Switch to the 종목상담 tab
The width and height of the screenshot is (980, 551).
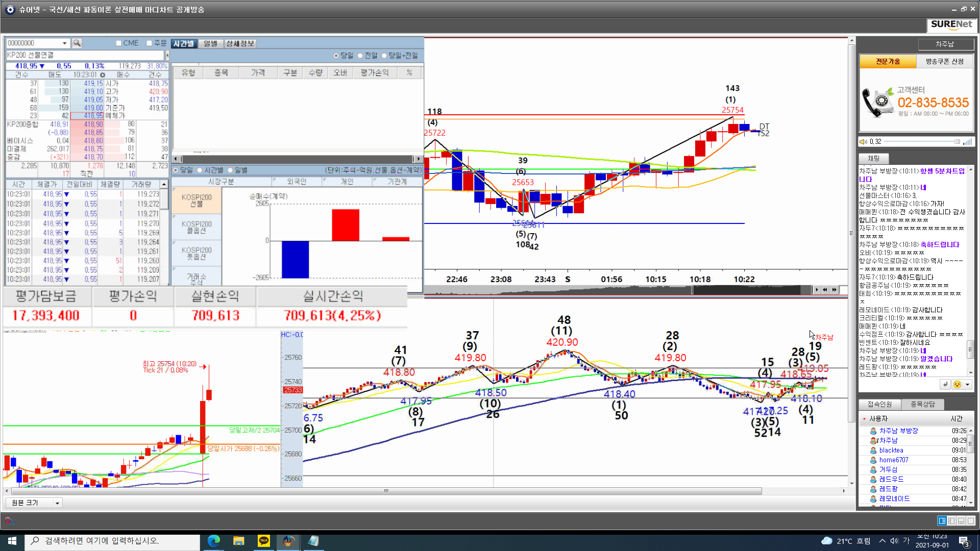922,404
